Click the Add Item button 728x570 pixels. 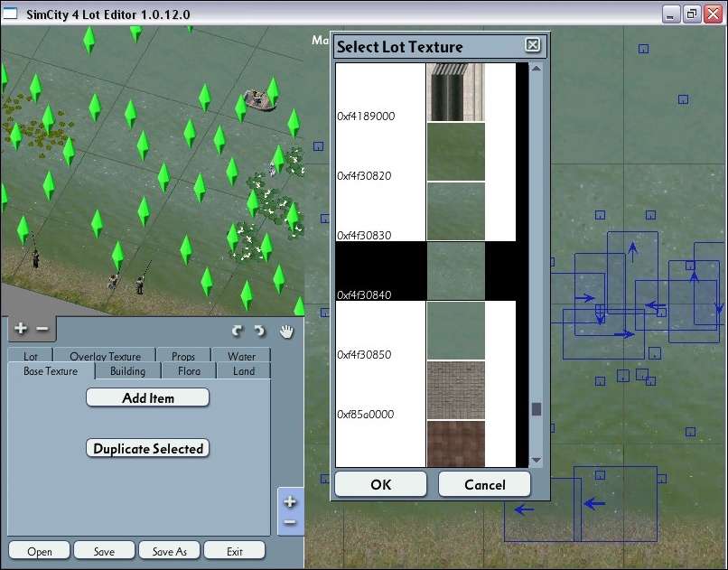(147, 397)
